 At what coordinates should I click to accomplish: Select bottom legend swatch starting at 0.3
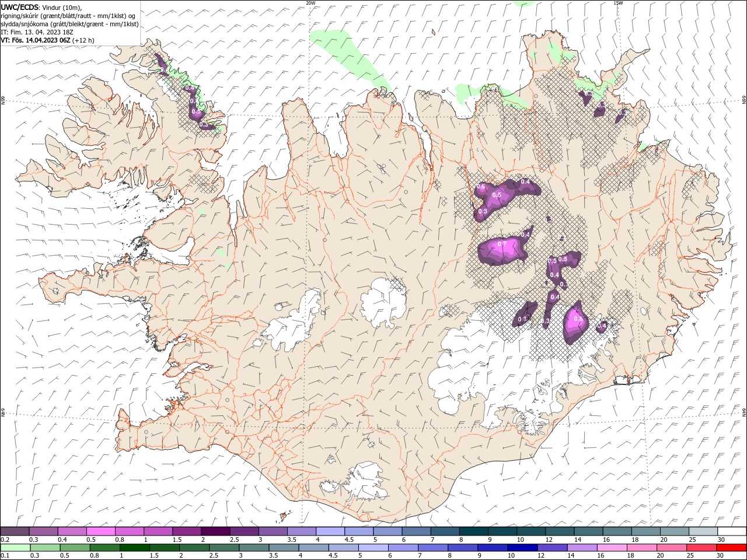[x=45, y=548]
